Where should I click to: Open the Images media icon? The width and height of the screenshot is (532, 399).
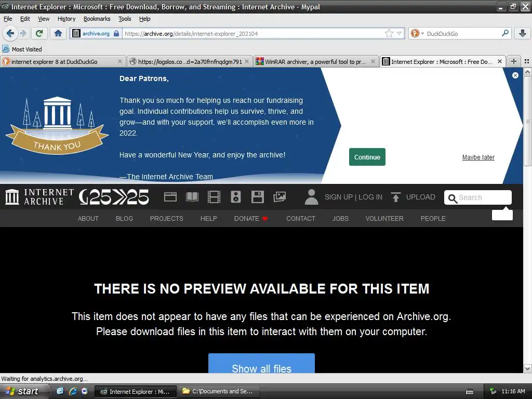[x=279, y=197]
